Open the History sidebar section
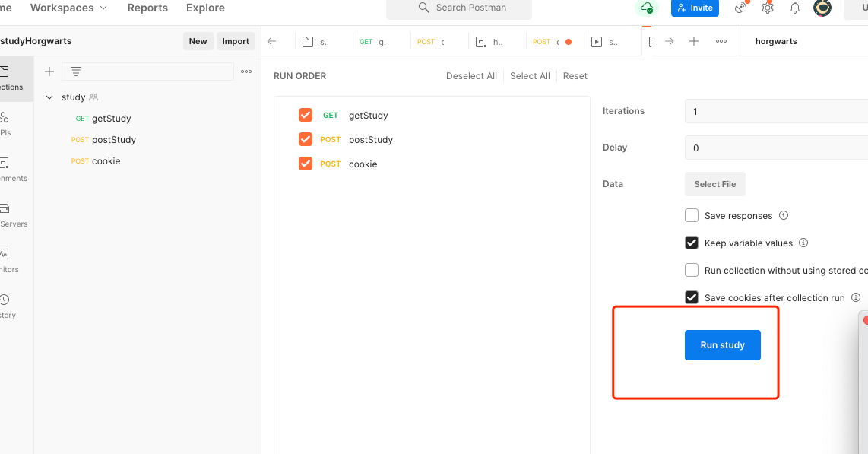Image resolution: width=868 pixels, height=454 pixels. [8, 306]
